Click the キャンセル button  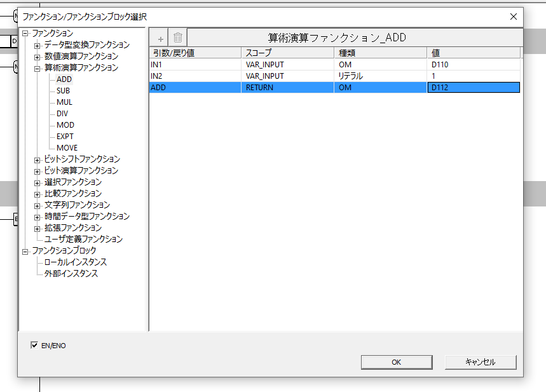click(x=481, y=362)
